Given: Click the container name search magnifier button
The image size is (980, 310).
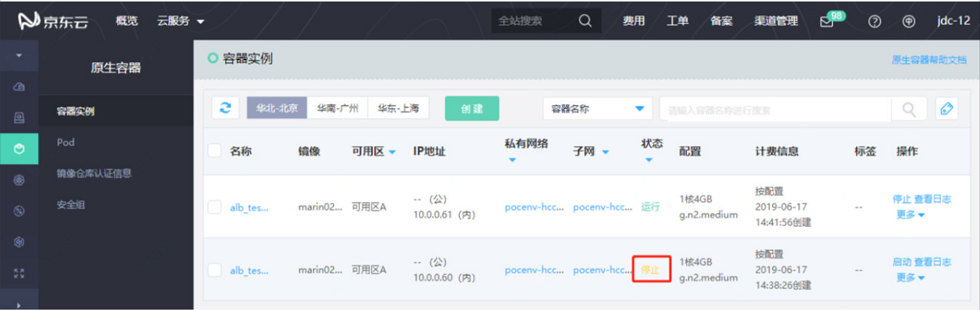Looking at the screenshot, I should click(909, 109).
